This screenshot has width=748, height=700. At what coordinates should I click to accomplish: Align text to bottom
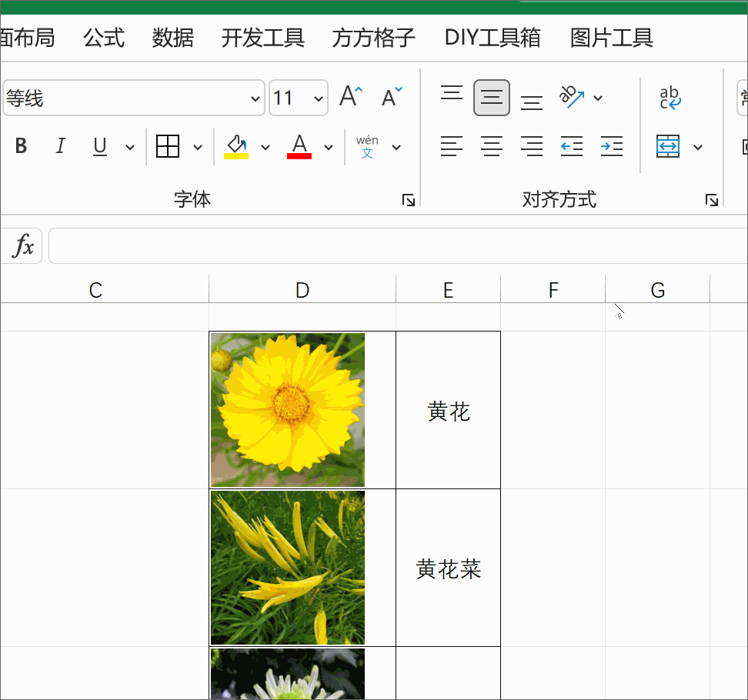pos(532,102)
